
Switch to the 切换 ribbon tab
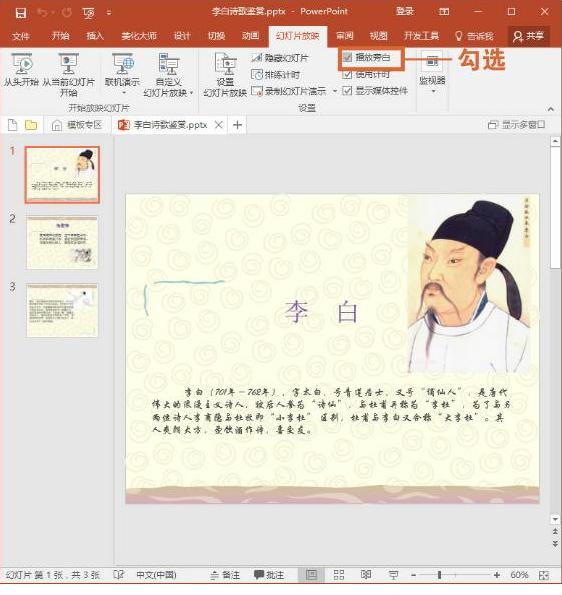pyautogui.click(x=216, y=36)
